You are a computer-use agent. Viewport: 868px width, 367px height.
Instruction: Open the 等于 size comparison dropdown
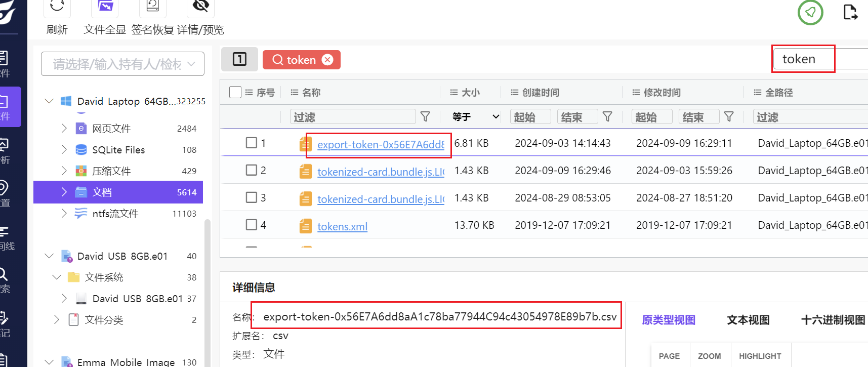(x=475, y=117)
